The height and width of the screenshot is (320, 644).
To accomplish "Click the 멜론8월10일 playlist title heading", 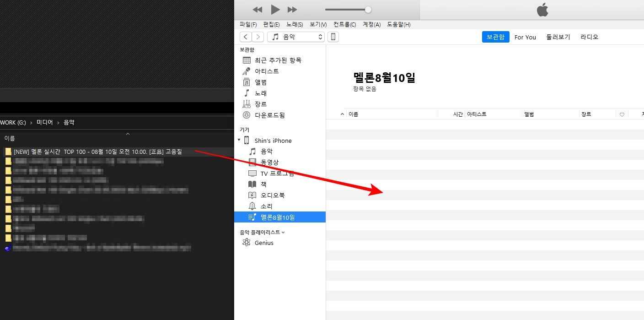I will coord(384,77).
